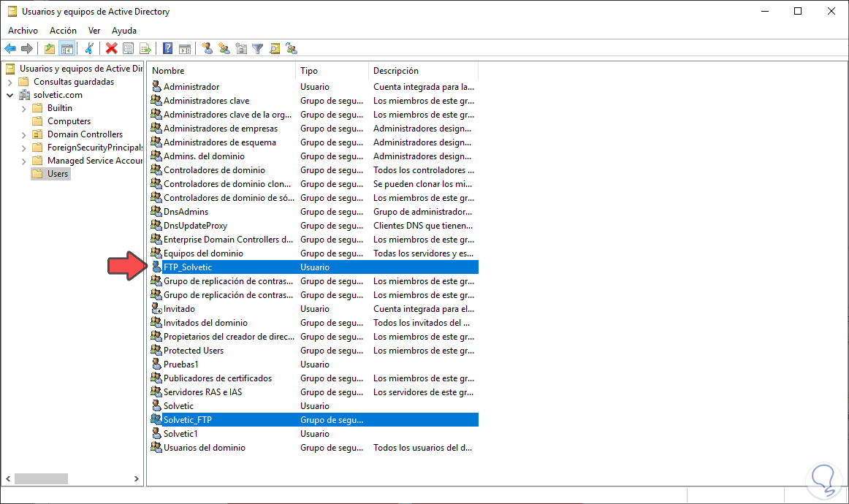This screenshot has height=504, width=849.
Task: Toggle the action pane toolbar icon
Action: pyautogui.click(x=185, y=49)
